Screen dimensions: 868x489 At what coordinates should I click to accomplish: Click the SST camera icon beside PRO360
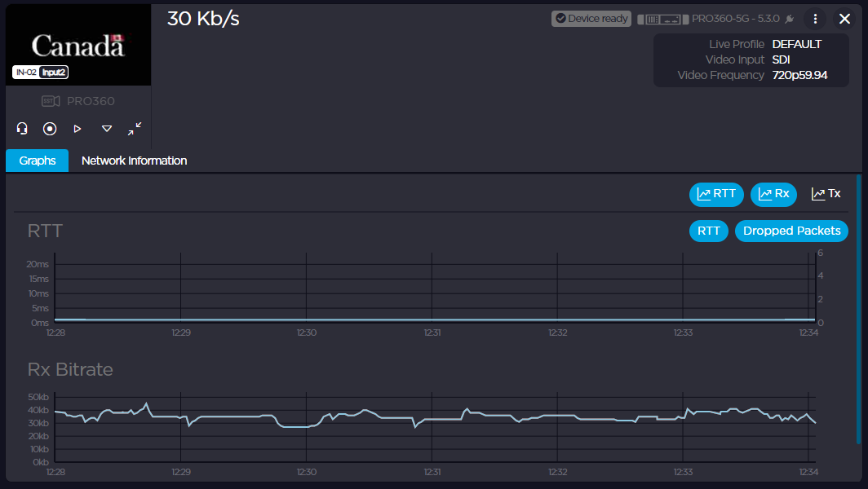[51, 102]
